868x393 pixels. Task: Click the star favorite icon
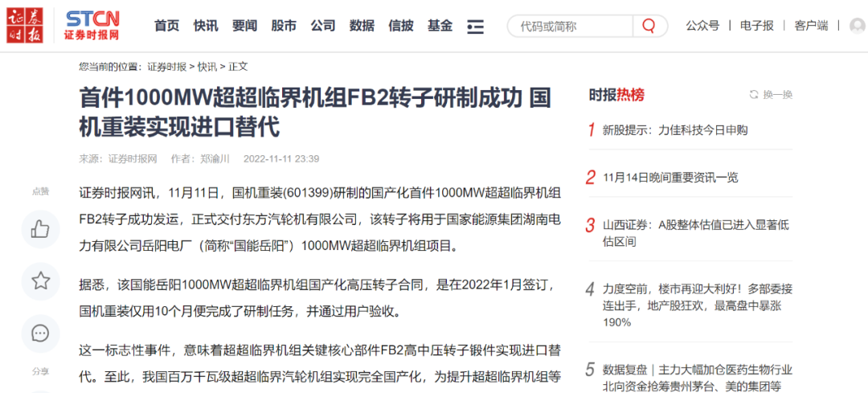[40, 281]
